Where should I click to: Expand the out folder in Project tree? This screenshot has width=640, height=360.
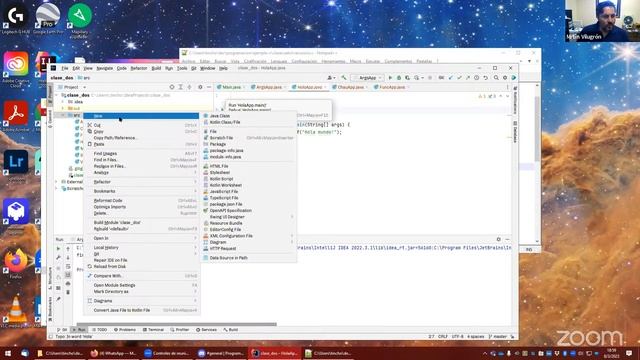[63, 108]
